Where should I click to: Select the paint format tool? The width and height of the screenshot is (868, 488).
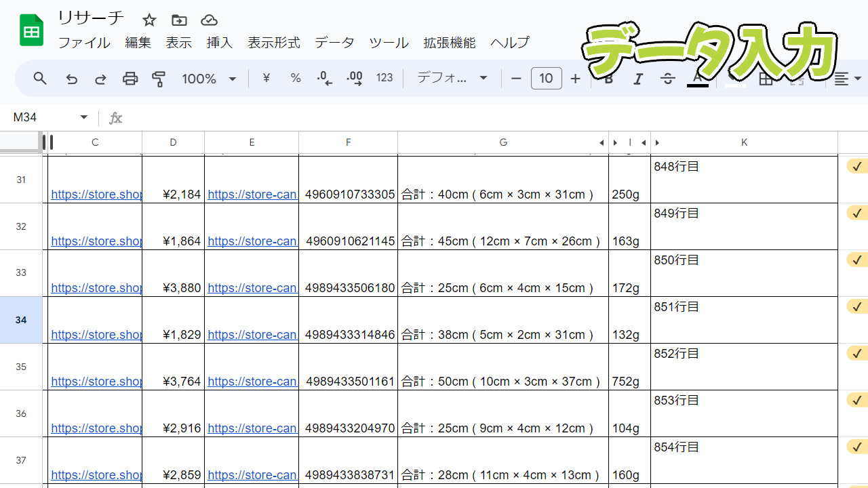159,79
